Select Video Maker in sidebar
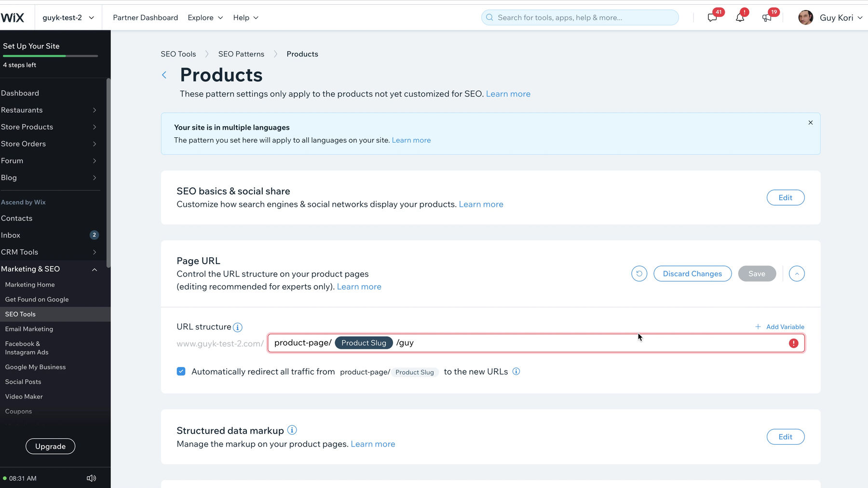The image size is (868, 488). (24, 396)
